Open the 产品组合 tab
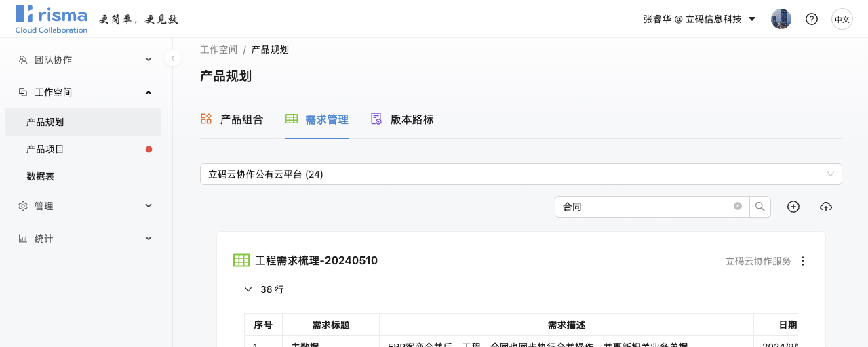868x347 pixels. (x=232, y=119)
